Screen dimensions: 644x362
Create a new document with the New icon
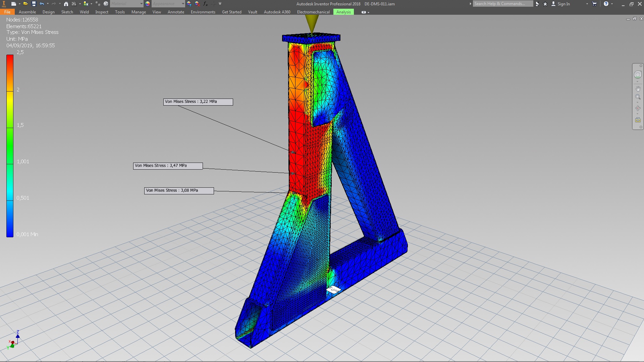tap(14, 4)
